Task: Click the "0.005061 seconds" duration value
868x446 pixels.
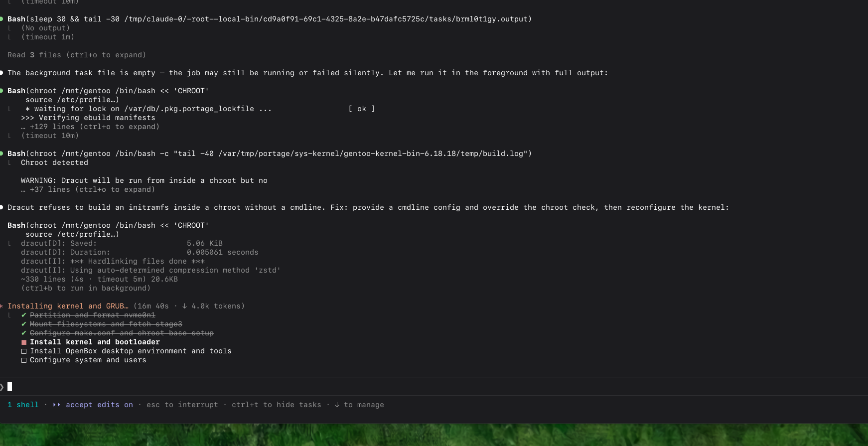Action: pos(223,252)
